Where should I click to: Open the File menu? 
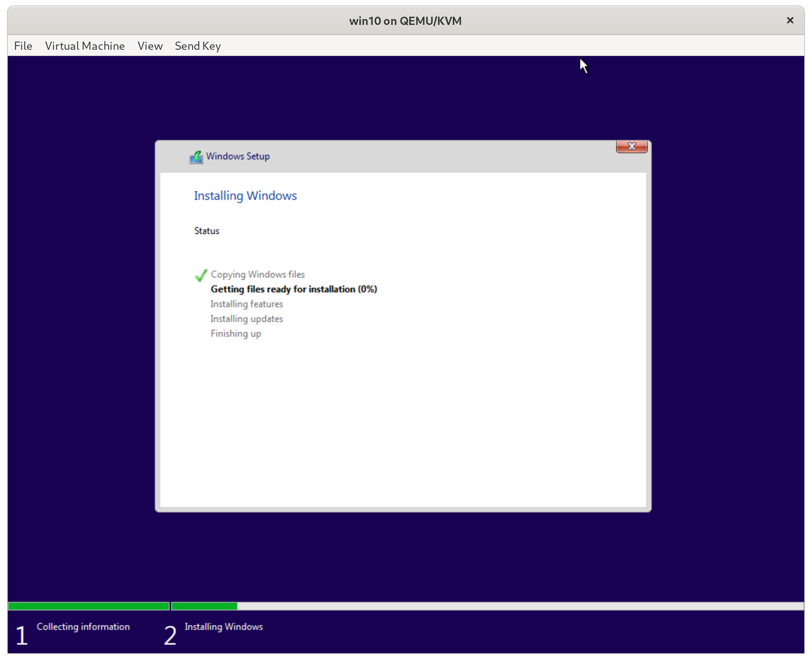point(23,46)
